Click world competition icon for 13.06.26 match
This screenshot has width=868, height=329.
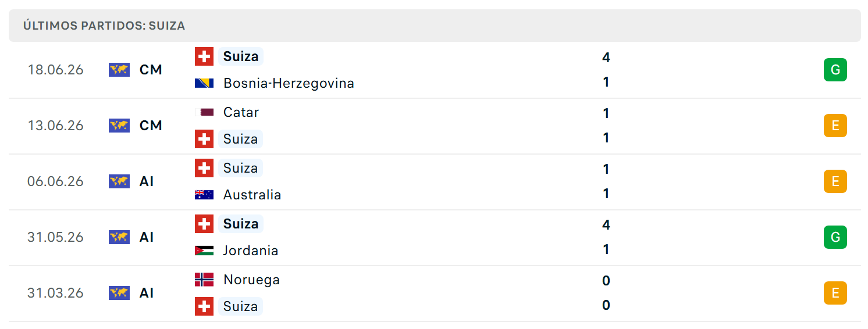click(119, 126)
